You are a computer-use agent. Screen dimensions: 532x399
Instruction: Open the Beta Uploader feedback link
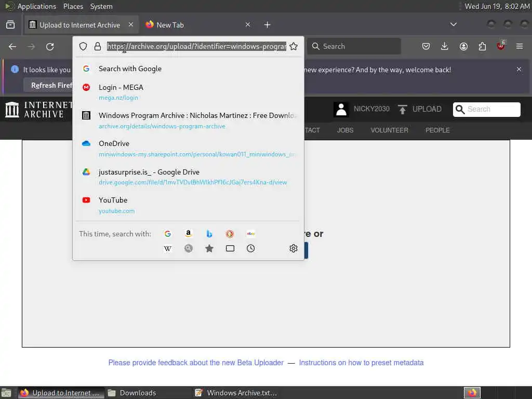click(x=196, y=363)
